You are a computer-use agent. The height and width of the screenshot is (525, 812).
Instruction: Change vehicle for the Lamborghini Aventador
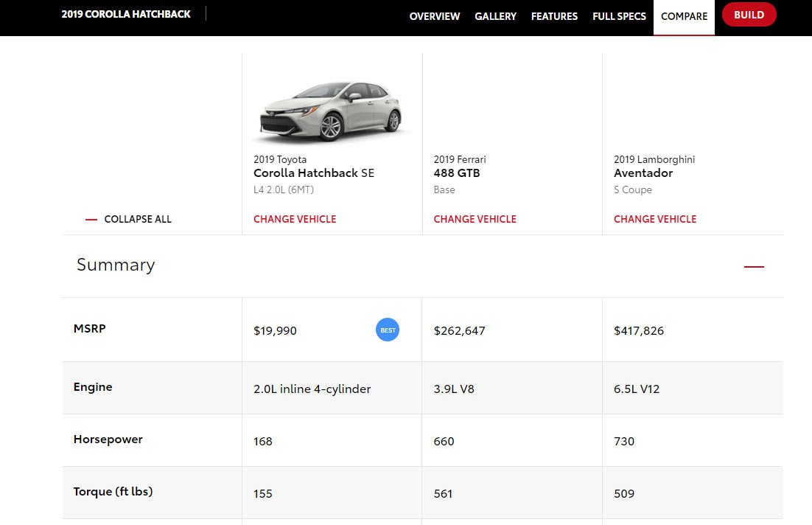(655, 219)
